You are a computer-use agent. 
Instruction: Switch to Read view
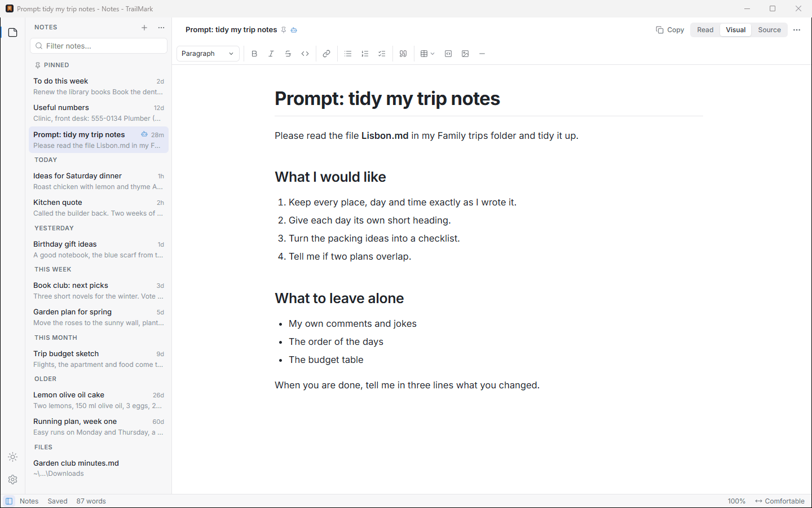coord(705,30)
